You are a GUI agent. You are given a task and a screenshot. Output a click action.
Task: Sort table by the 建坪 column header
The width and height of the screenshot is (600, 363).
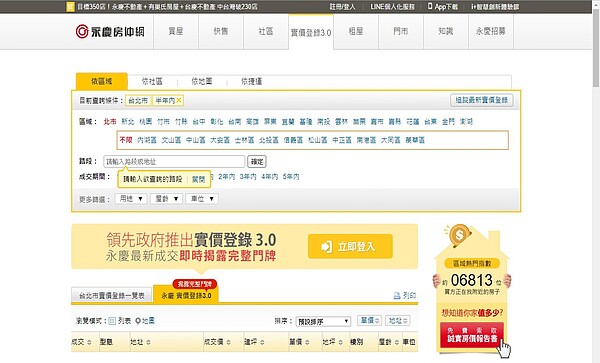(x=254, y=342)
